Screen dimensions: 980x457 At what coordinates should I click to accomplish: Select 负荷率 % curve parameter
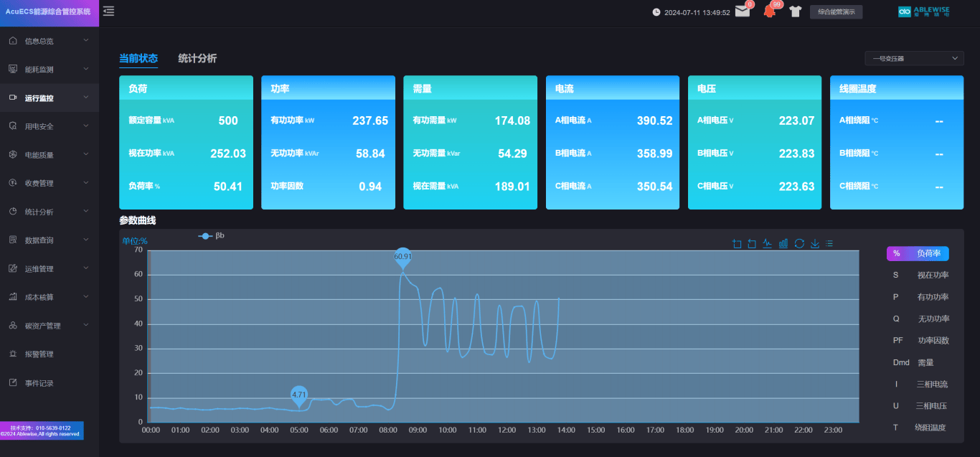click(x=918, y=253)
